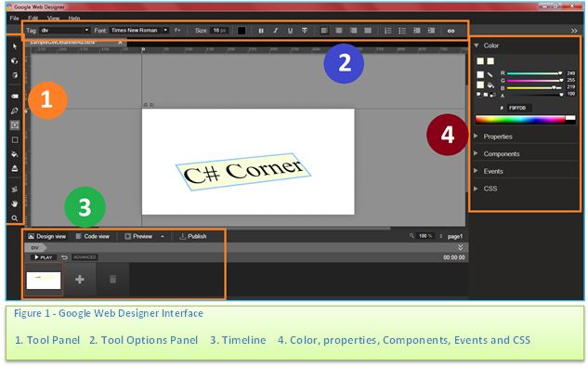Click the R red channel slider
Screen dimensions: 588x367
(534, 73)
